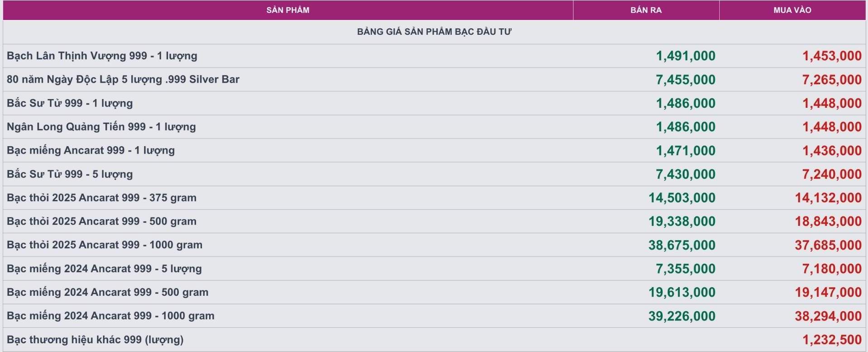Select Bạc thương hiệu khác 999 row
The image size is (868, 352).
(x=434, y=340)
